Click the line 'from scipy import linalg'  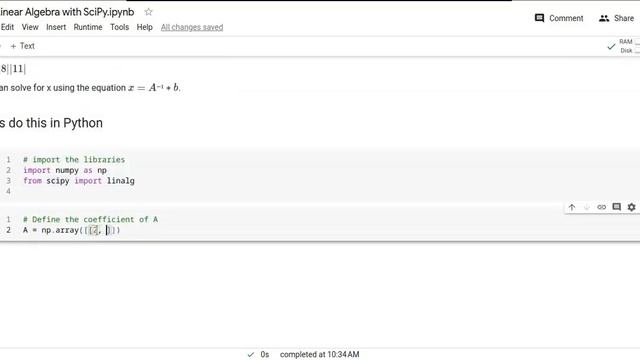79,181
